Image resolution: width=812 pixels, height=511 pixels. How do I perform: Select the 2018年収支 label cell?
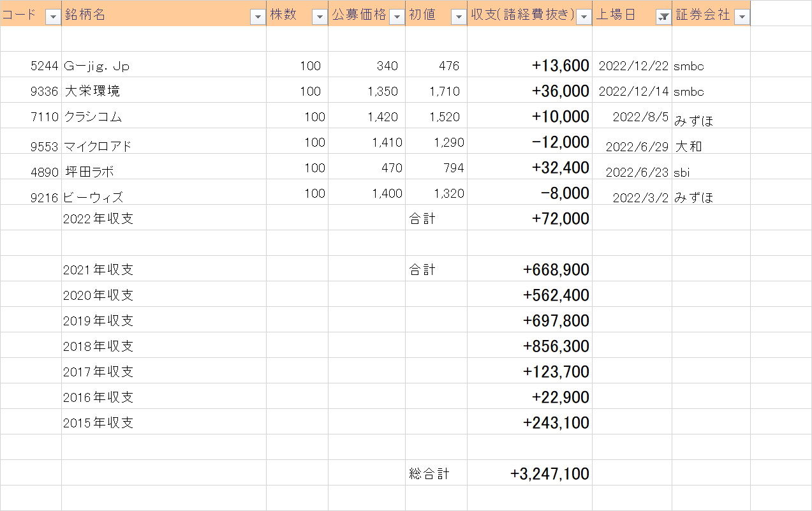coord(164,345)
